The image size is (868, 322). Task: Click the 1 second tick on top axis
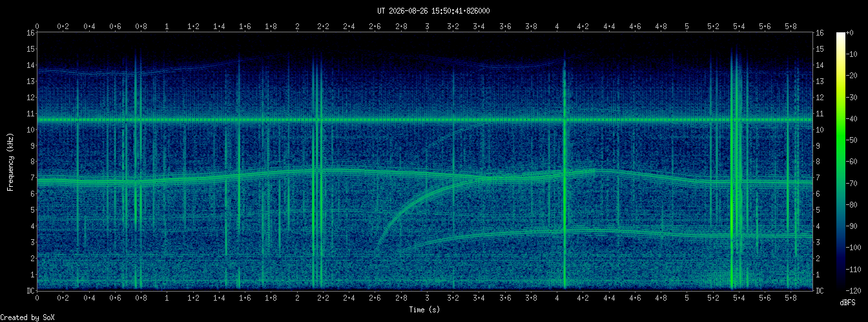(x=167, y=27)
